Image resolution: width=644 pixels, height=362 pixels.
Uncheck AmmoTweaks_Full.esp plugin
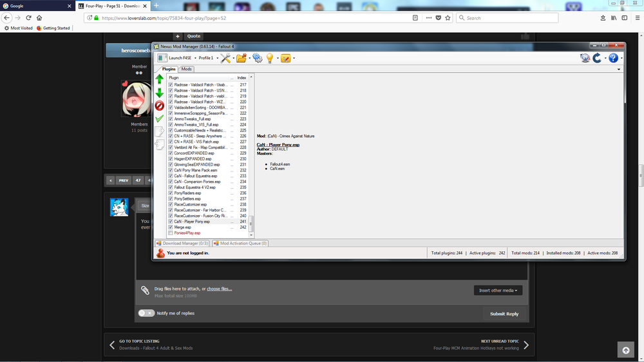tap(171, 119)
